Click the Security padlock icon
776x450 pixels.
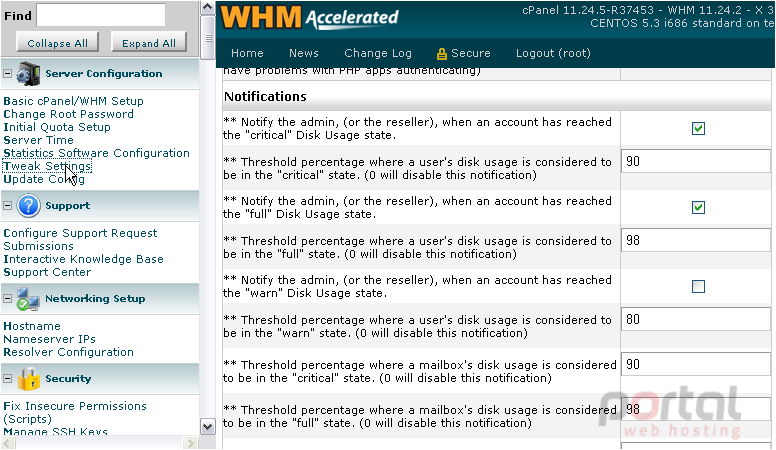(29, 379)
